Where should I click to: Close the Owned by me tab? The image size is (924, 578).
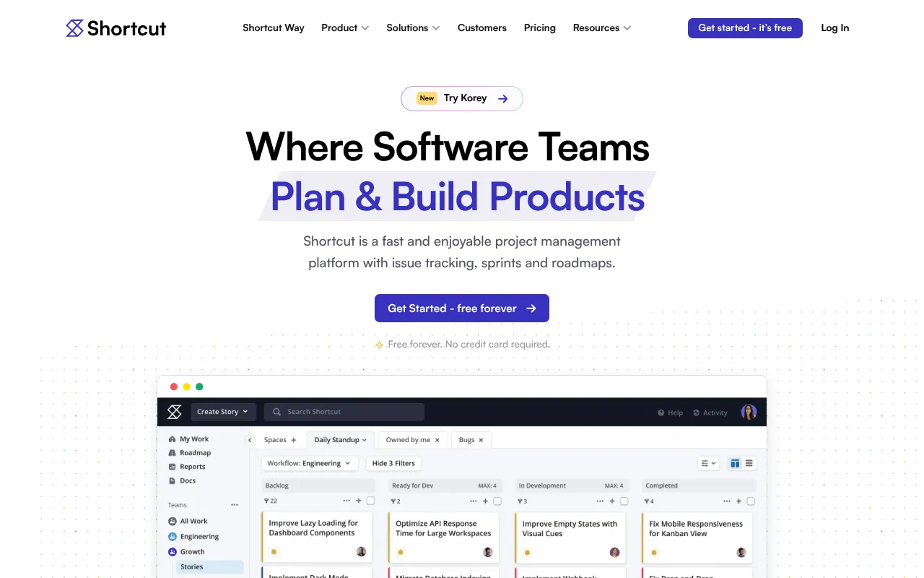[x=437, y=440]
